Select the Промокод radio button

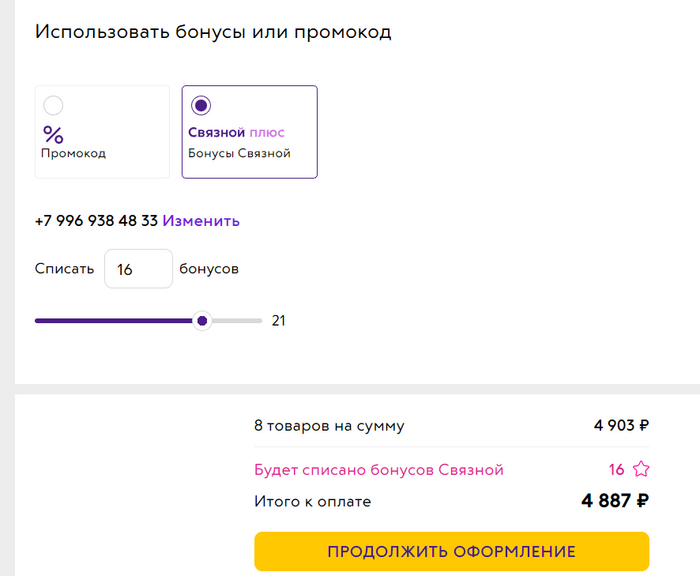click(54, 105)
